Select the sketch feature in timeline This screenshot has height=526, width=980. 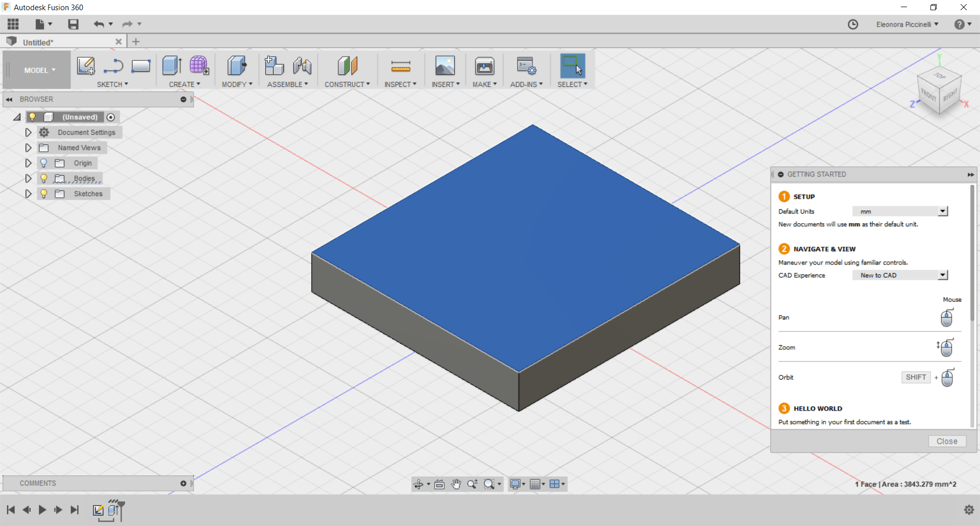(98, 510)
